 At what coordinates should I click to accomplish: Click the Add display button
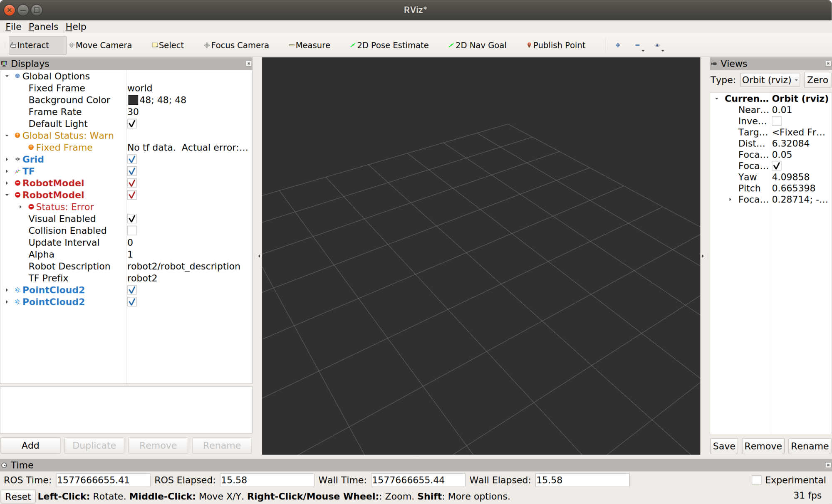click(x=30, y=445)
